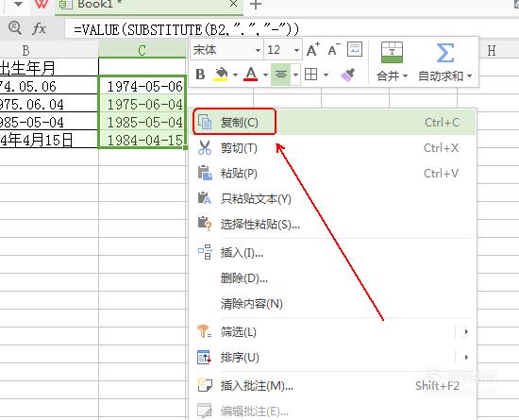Viewport: 519px width, 420px height.
Task: Select cell with 1975-06-04
Action: point(142,103)
